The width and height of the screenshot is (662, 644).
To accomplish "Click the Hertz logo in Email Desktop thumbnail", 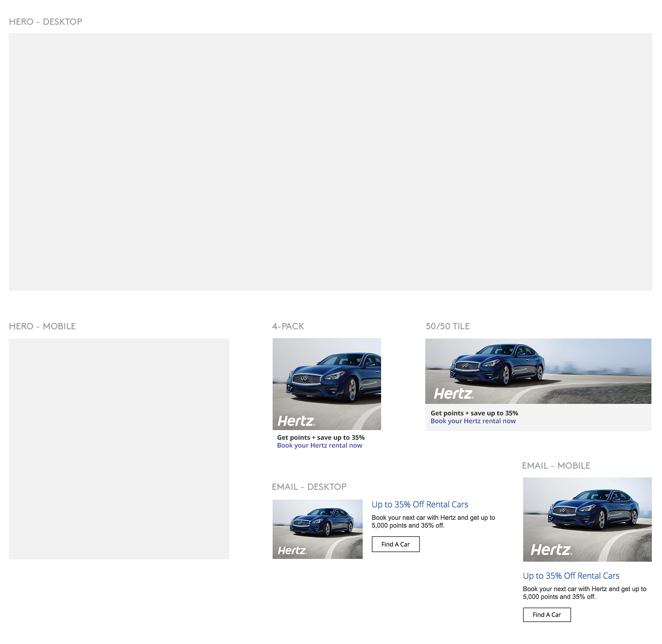I will pyautogui.click(x=292, y=551).
